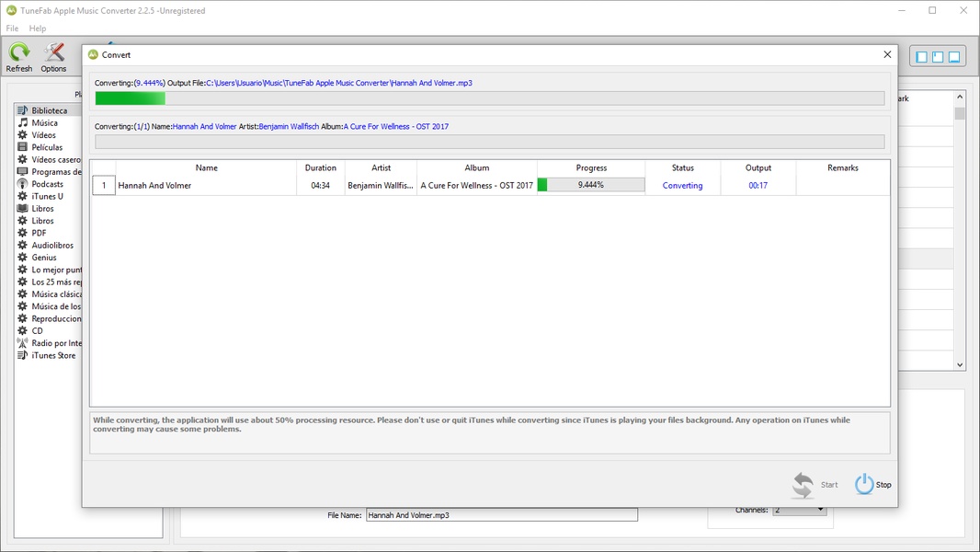Viewport: 980px width, 552px height.
Task: Click the Artist column header
Action: click(381, 167)
